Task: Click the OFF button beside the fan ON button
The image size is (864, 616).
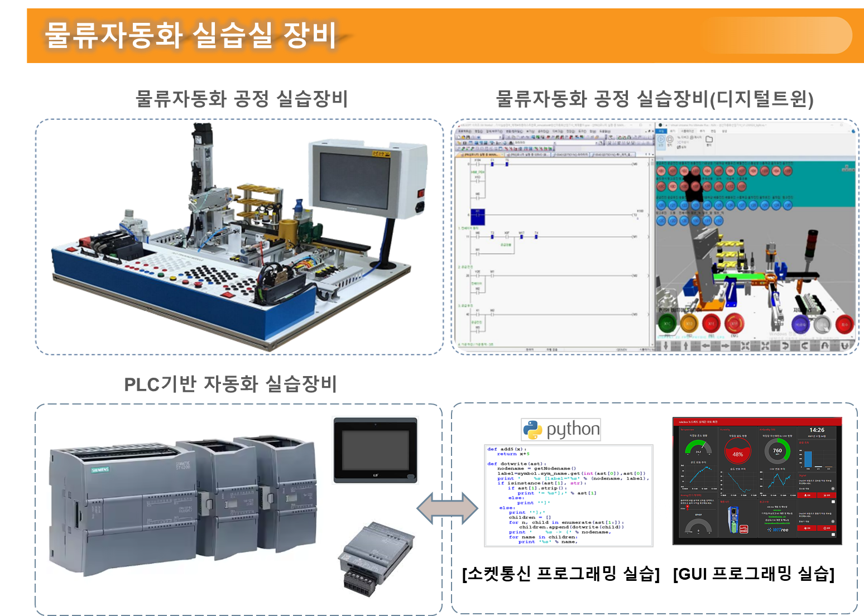Action: [x=827, y=528]
